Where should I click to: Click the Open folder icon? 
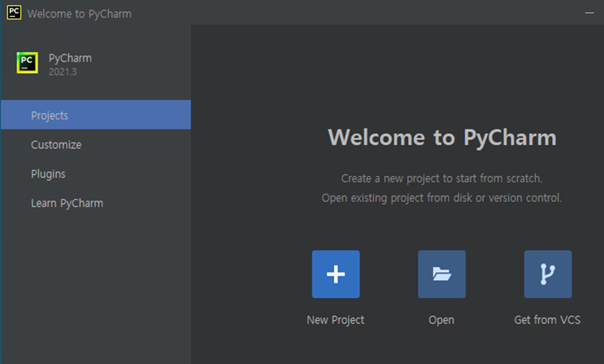tap(442, 274)
